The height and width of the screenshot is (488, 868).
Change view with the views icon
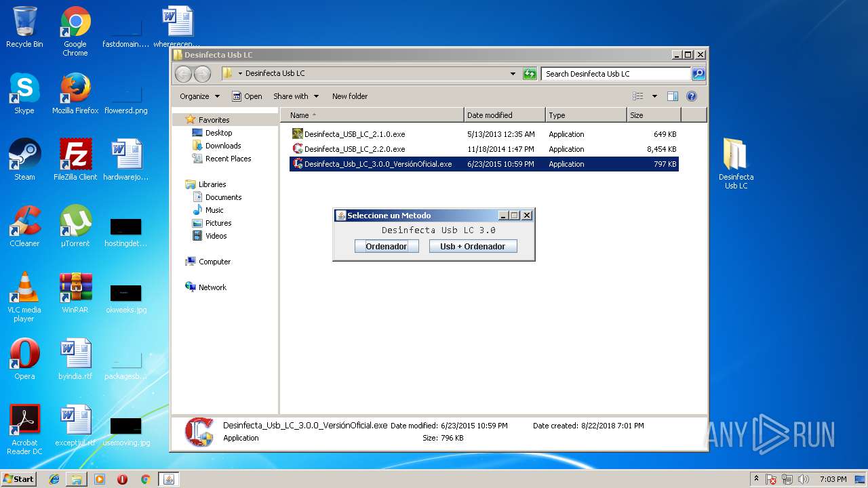(638, 96)
